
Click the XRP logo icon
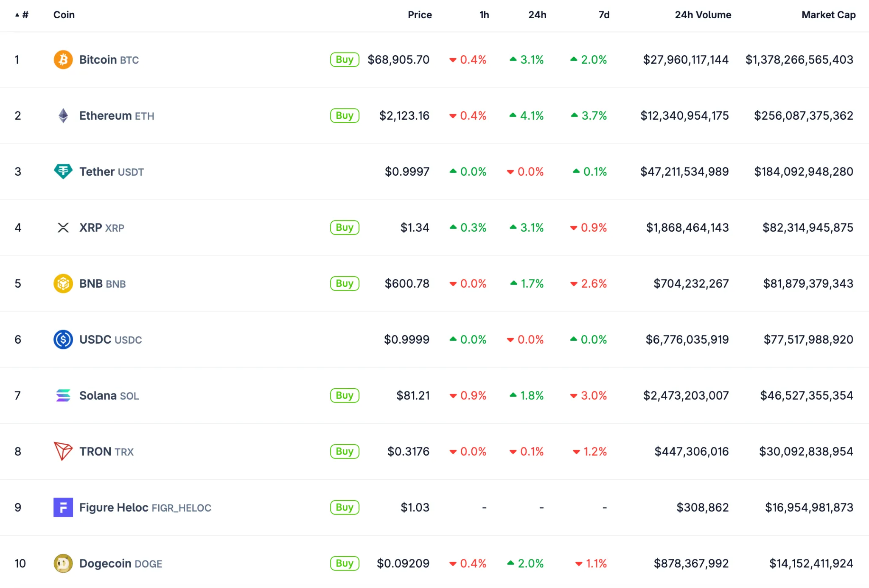tap(63, 227)
